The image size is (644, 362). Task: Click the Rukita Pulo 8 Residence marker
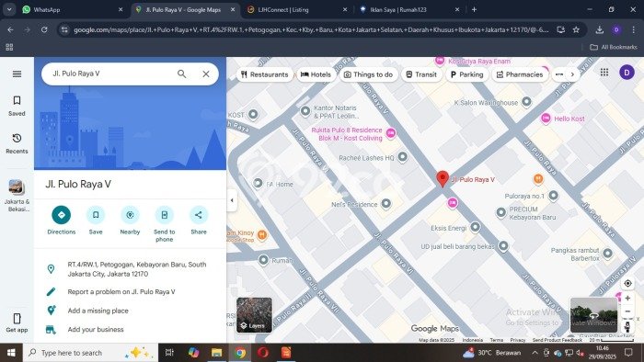[391, 133]
